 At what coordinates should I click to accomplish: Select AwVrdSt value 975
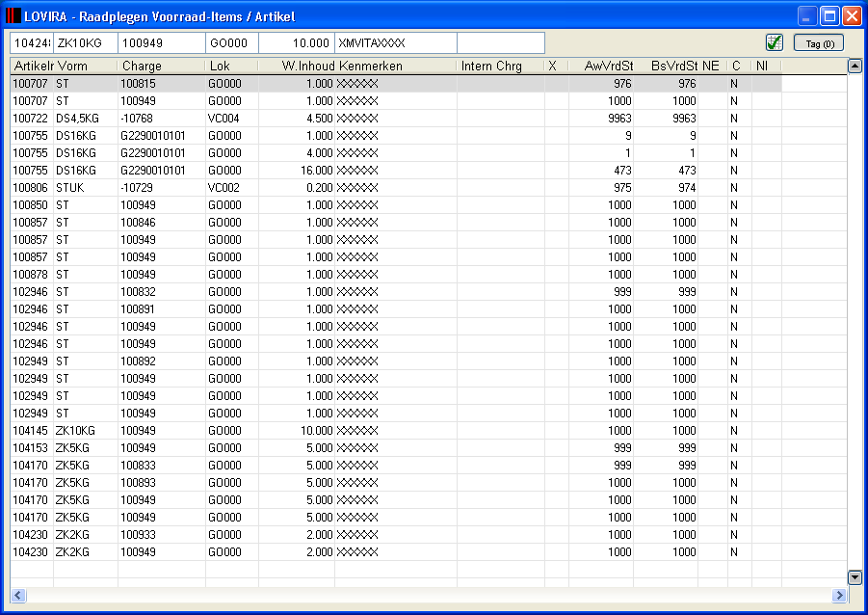(x=601, y=188)
